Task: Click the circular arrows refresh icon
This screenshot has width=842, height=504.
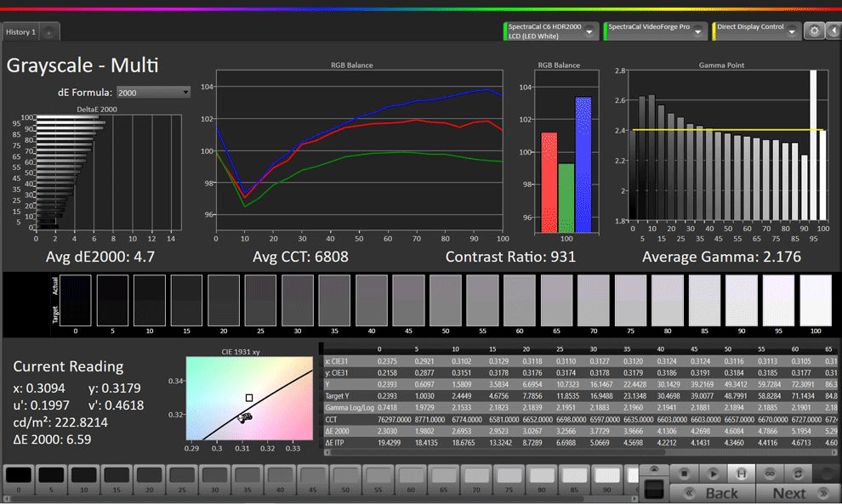Action: (798, 473)
